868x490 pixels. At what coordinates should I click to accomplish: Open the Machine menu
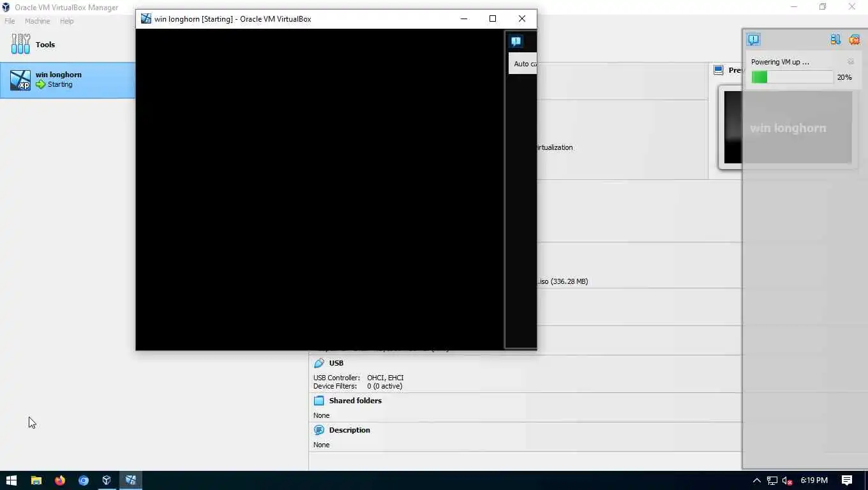[37, 21]
